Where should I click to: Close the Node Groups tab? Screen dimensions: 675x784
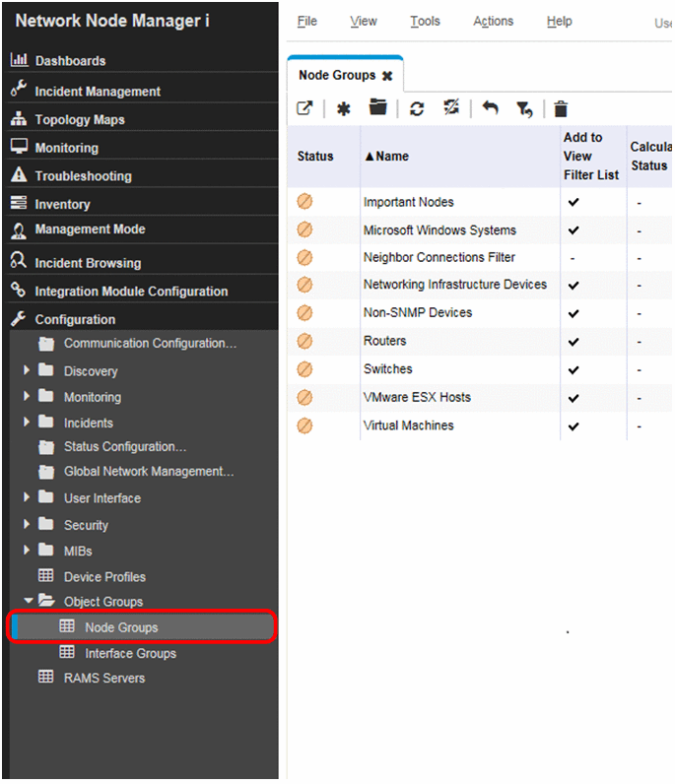point(387,76)
